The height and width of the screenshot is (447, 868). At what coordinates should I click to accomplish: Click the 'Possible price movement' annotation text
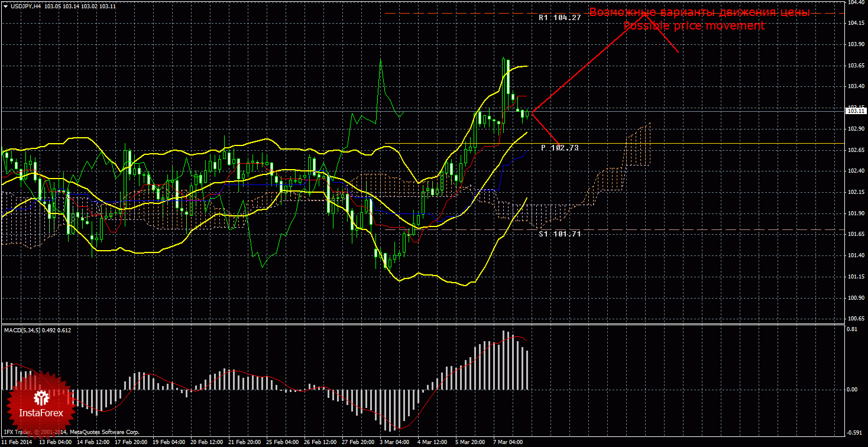pyautogui.click(x=694, y=26)
